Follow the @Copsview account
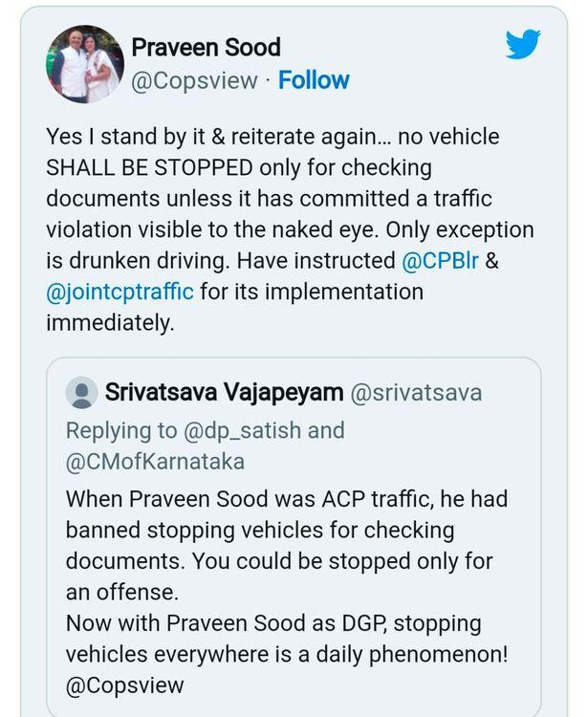 pyautogui.click(x=314, y=80)
